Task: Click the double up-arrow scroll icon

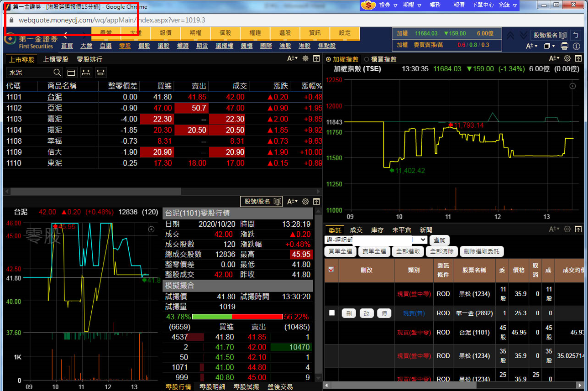Action: 510,35
